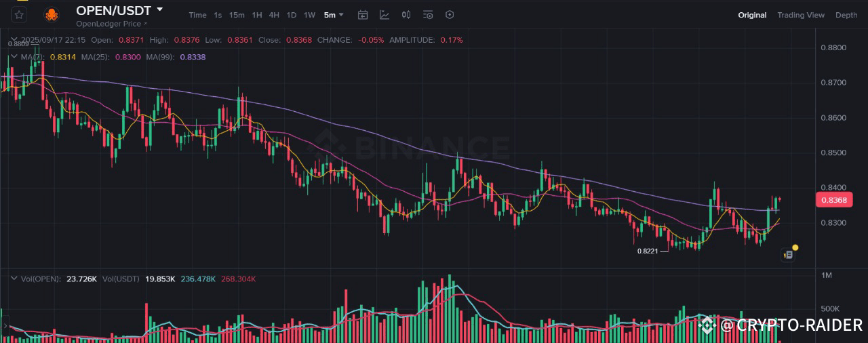
Task: Select the Time chart mode
Action: 197,15
